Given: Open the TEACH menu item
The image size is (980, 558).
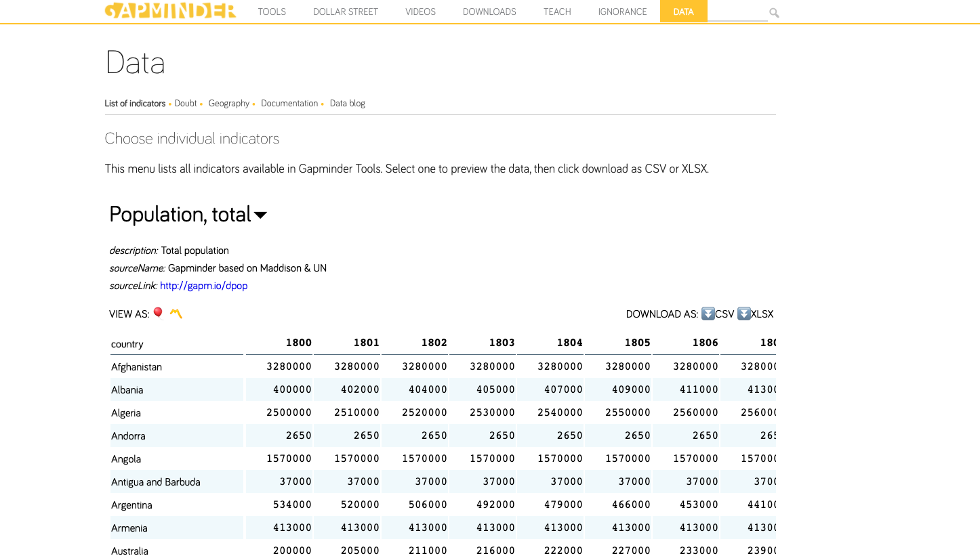Looking at the screenshot, I should 557,12.
